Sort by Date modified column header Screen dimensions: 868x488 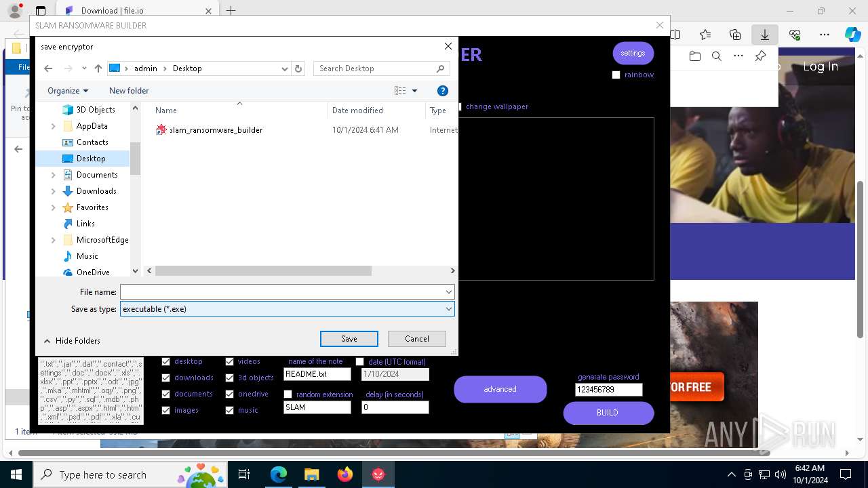pos(357,110)
